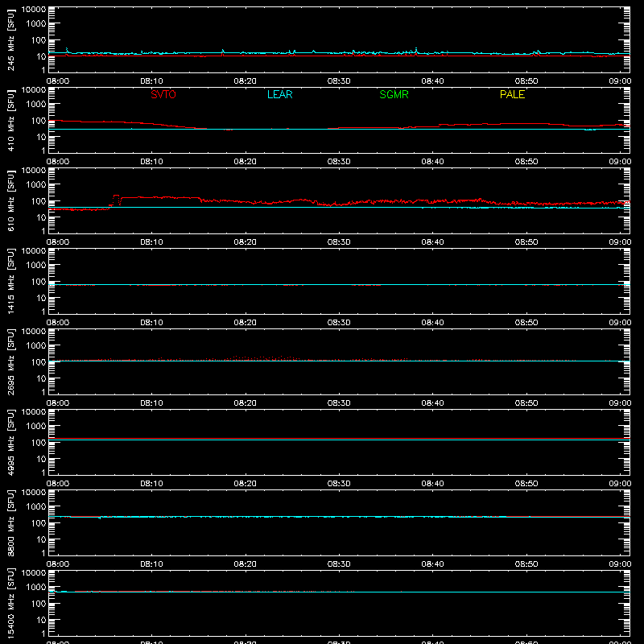The height and width of the screenshot is (644, 644).
Task: Click 08:30 time label under 4995 MHz plot
Action: (x=339, y=484)
